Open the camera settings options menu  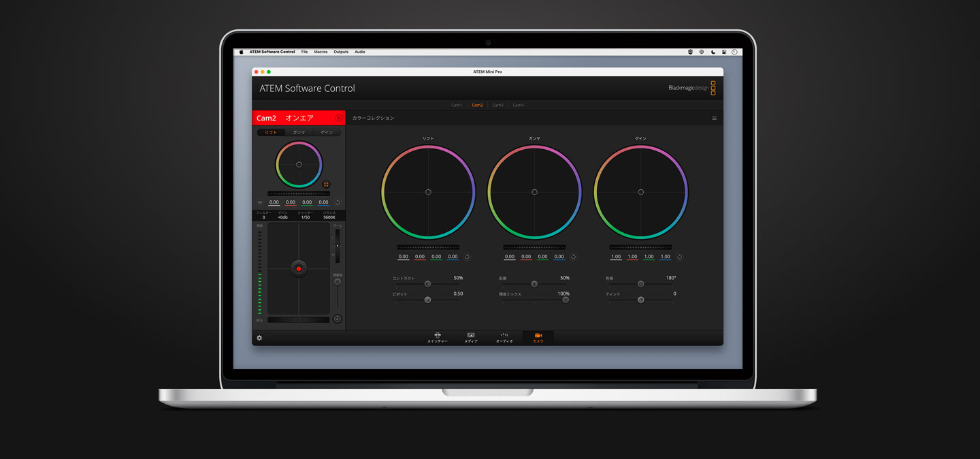click(x=261, y=202)
